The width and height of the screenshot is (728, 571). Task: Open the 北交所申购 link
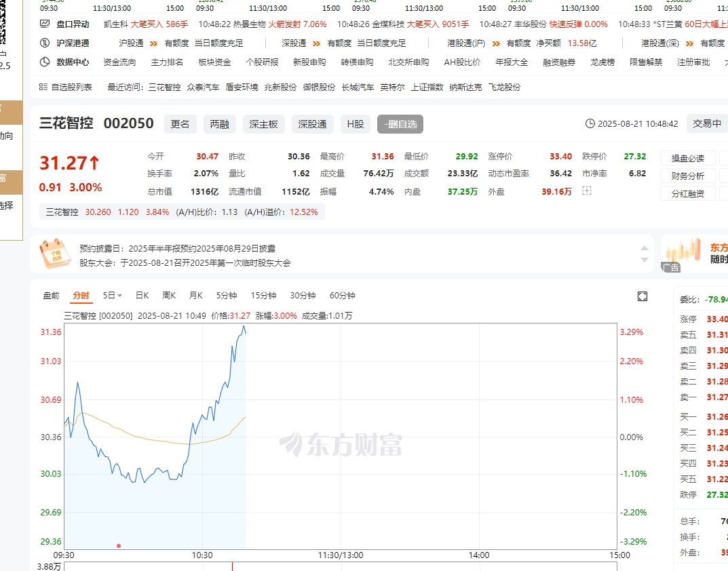(x=408, y=62)
